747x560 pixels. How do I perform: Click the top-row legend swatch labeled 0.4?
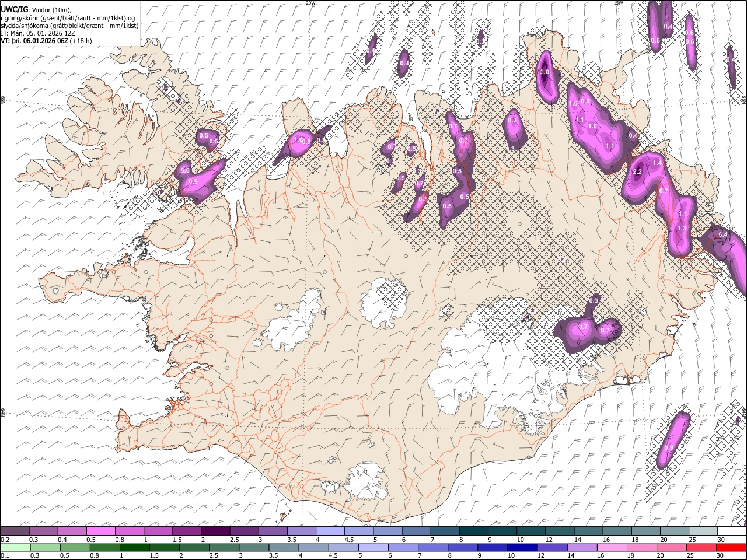click(72, 531)
